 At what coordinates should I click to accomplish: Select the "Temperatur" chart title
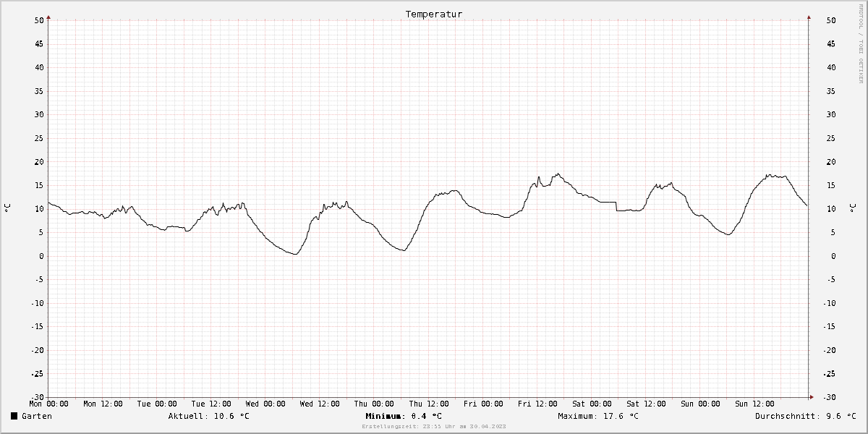point(434,14)
